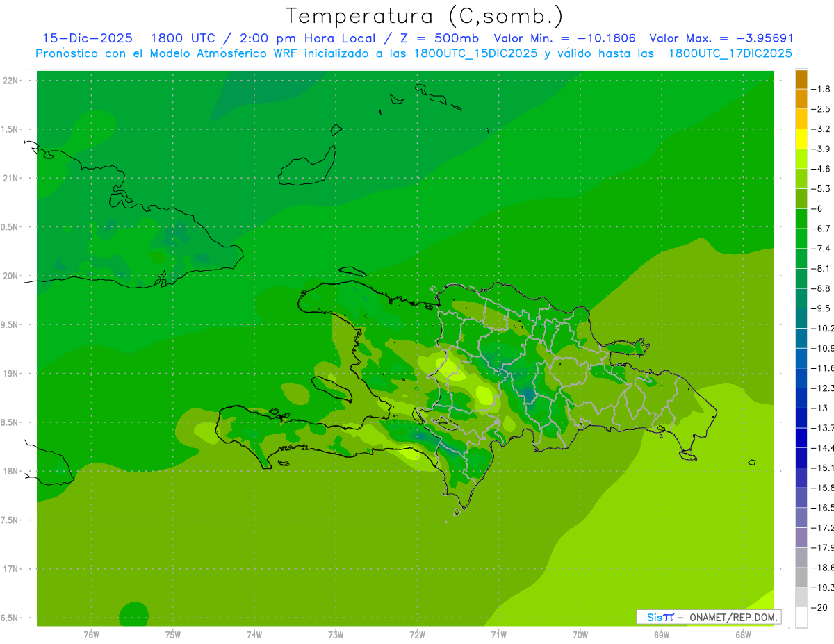834x644 pixels.
Task: Click the "21N" latitude label
Action: pos(12,178)
